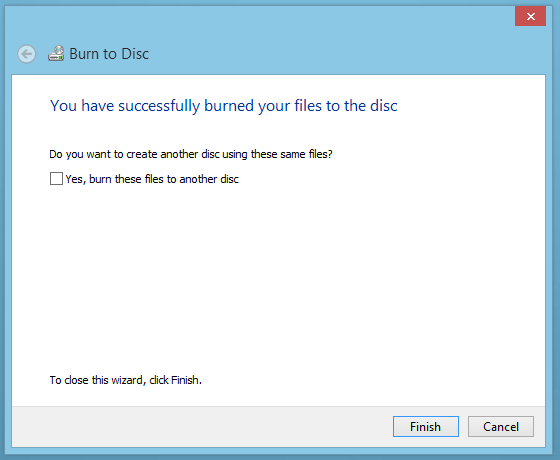Screen dimensions: 560x460
Task: Tick the burn to another disc checkbox
Action: [x=56, y=179]
